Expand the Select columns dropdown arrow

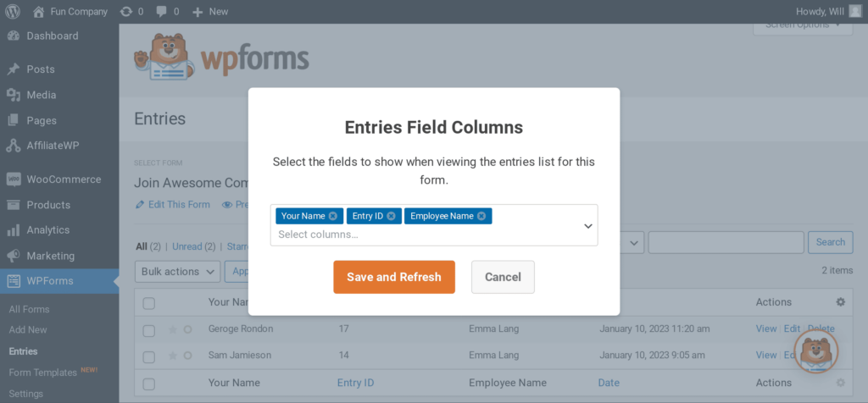tap(588, 225)
